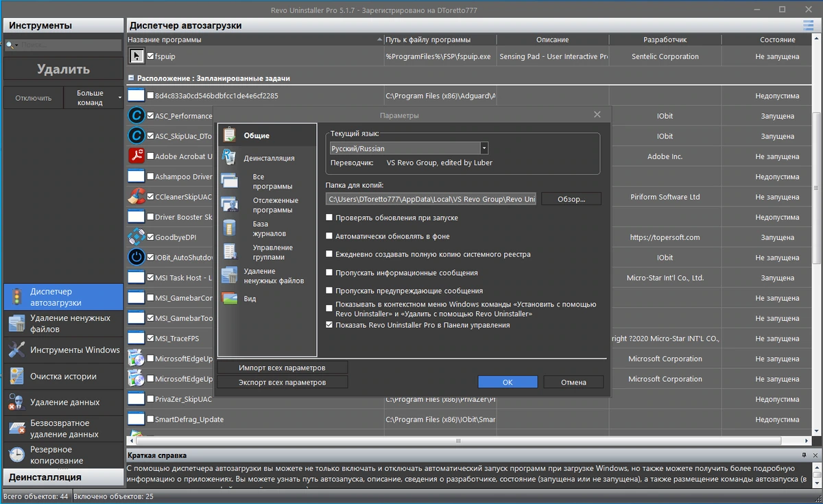
Task: Click the Папка для копий path field
Action: (x=431, y=199)
